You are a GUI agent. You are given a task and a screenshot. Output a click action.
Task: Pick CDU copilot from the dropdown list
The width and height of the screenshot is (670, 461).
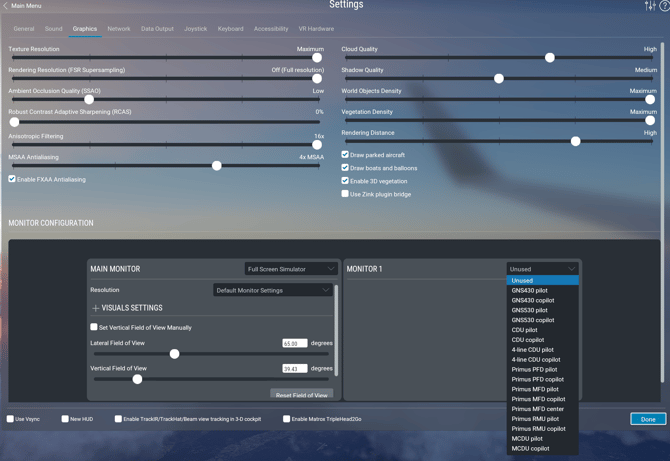click(x=543, y=340)
